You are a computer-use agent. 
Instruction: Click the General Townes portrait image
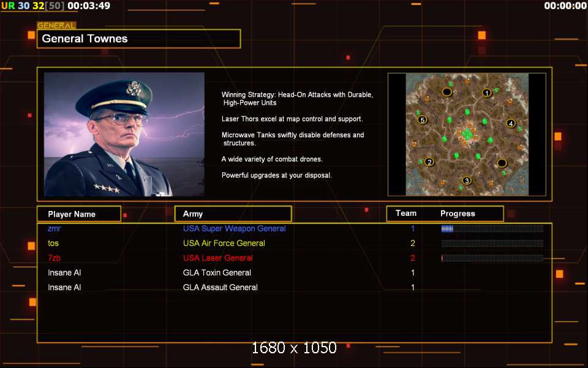tap(124, 134)
